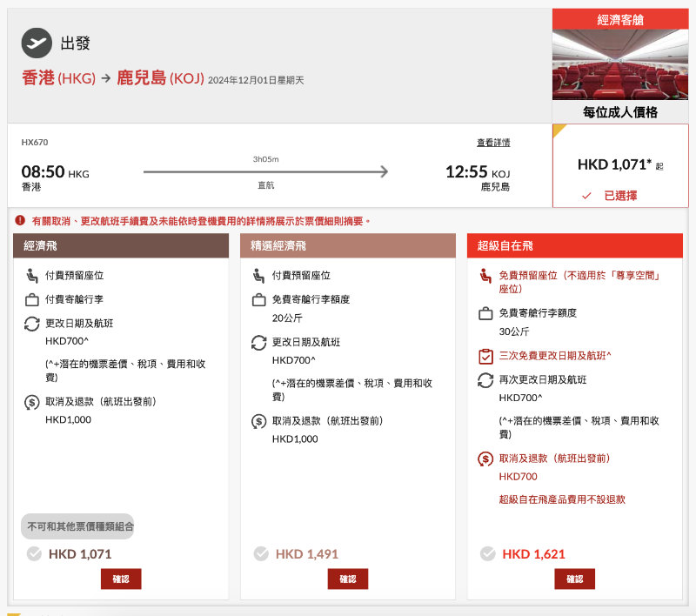Image resolution: width=696 pixels, height=616 pixels.
Task: Click the 經濟客艙 cabin header
Action: click(620, 19)
